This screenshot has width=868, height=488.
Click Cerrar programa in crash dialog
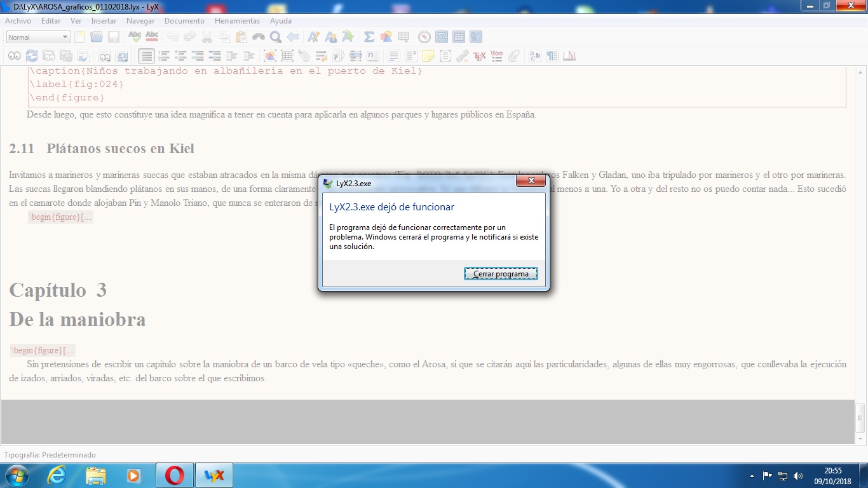501,274
